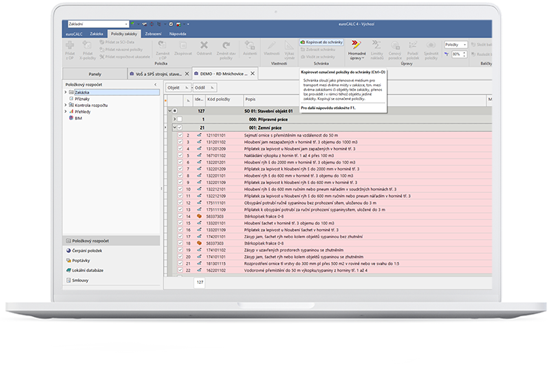Click Limitky nákladů icon

(x=376, y=45)
